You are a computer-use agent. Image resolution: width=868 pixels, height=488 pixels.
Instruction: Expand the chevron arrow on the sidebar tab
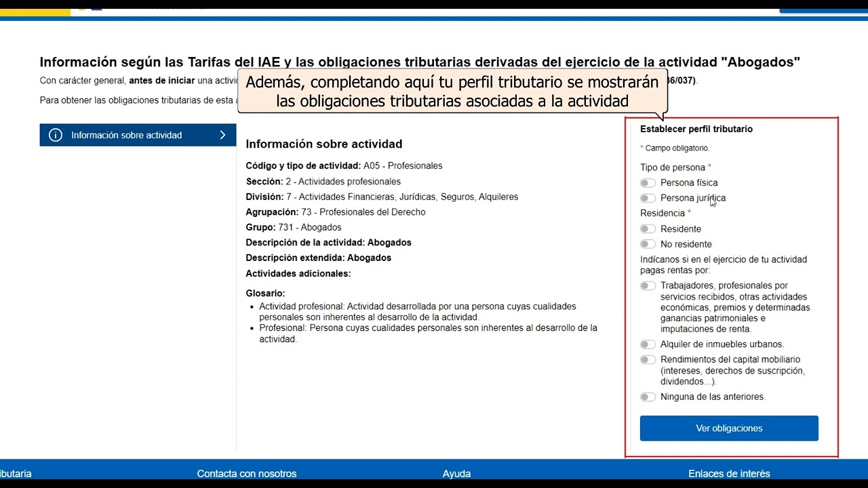click(x=222, y=135)
